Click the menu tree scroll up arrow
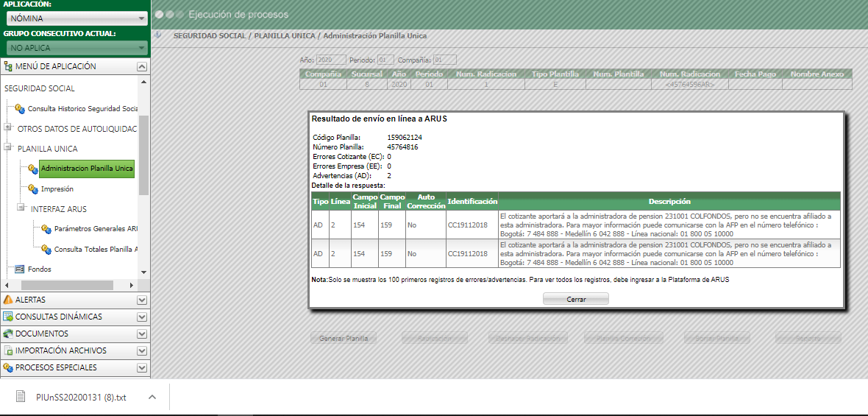This screenshot has width=868, height=416. point(143,82)
